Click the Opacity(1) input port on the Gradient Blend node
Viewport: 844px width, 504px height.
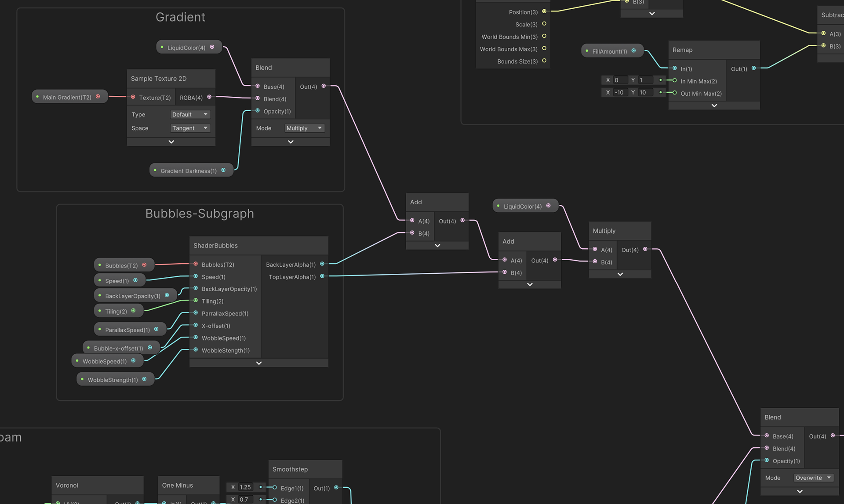pos(258,111)
